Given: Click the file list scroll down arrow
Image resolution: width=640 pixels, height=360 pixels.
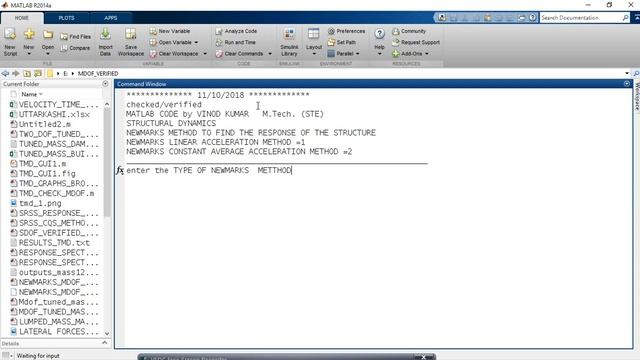Looking at the screenshot, I should (x=107, y=333).
